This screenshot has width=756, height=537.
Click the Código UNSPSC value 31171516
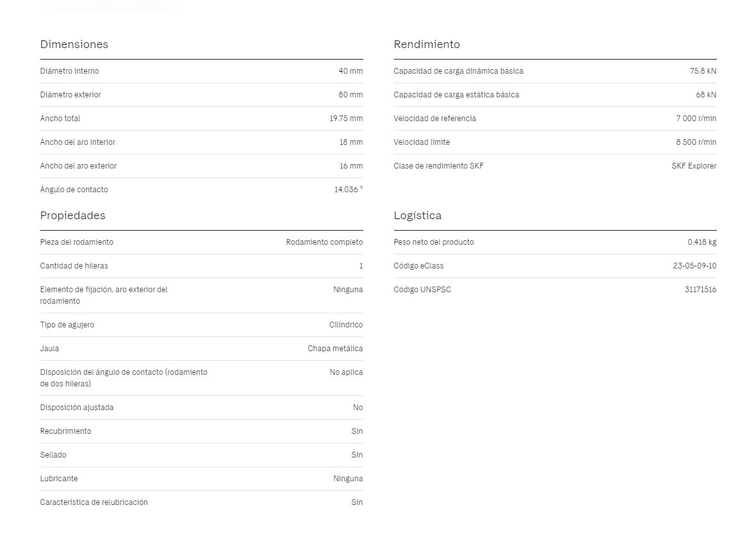[700, 289]
